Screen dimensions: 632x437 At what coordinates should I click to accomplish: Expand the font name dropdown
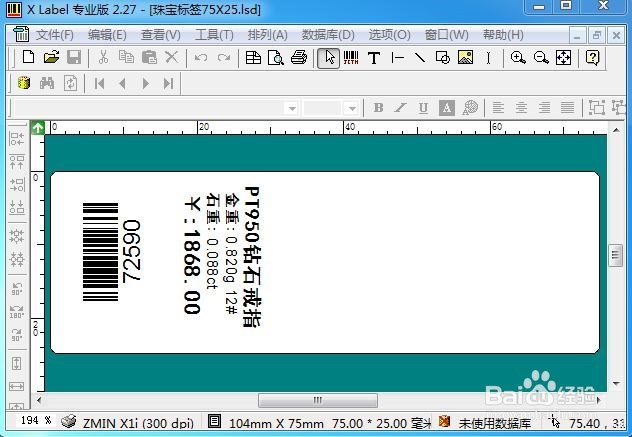292,108
